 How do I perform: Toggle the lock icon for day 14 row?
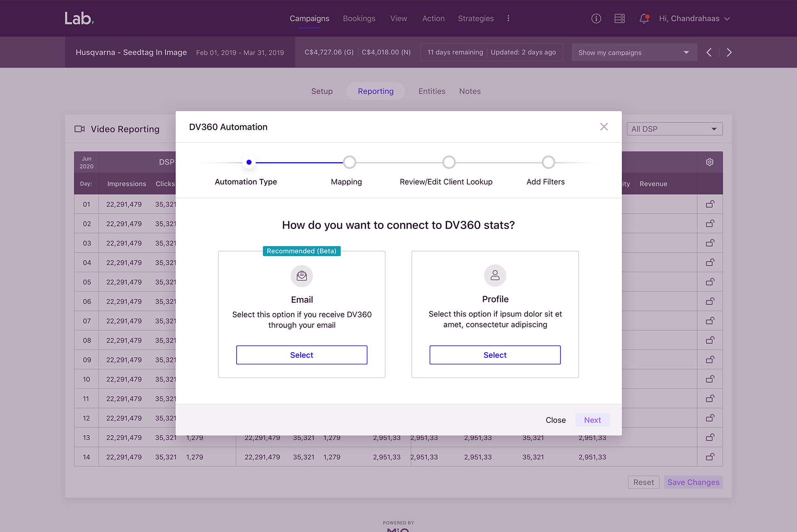point(710,457)
